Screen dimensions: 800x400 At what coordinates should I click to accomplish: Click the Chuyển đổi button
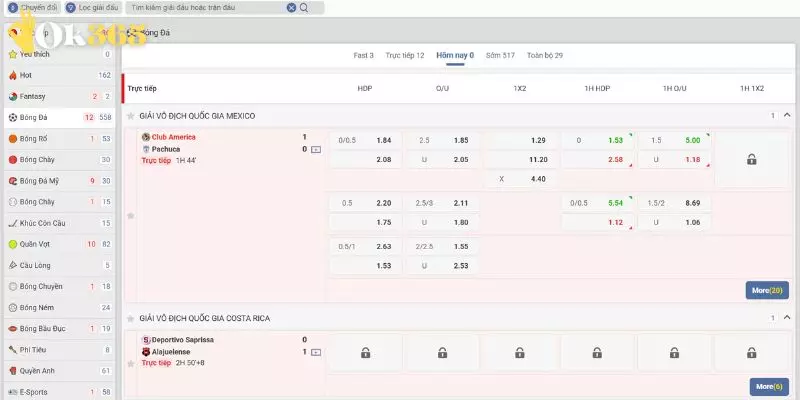pyautogui.click(x=34, y=8)
